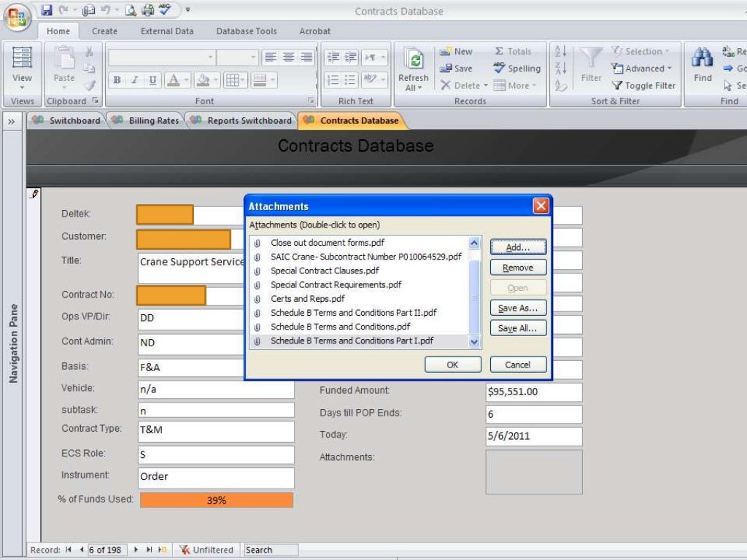Toggle Underline formatting button
Screen dimensions: 747x560
[152, 80]
